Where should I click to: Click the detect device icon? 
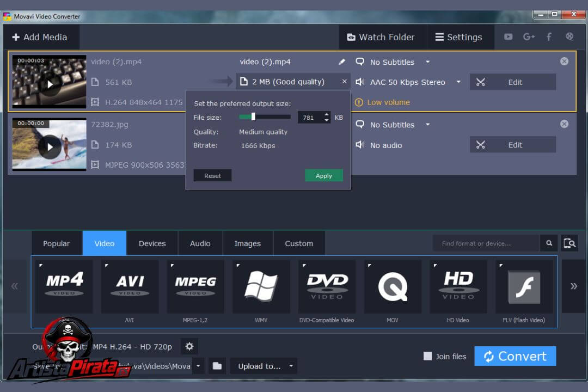point(569,243)
